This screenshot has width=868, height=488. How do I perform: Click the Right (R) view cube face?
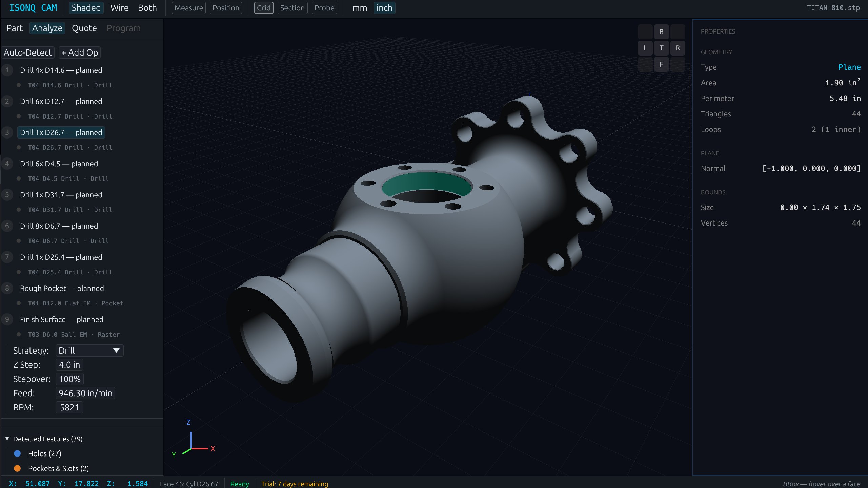click(678, 48)
